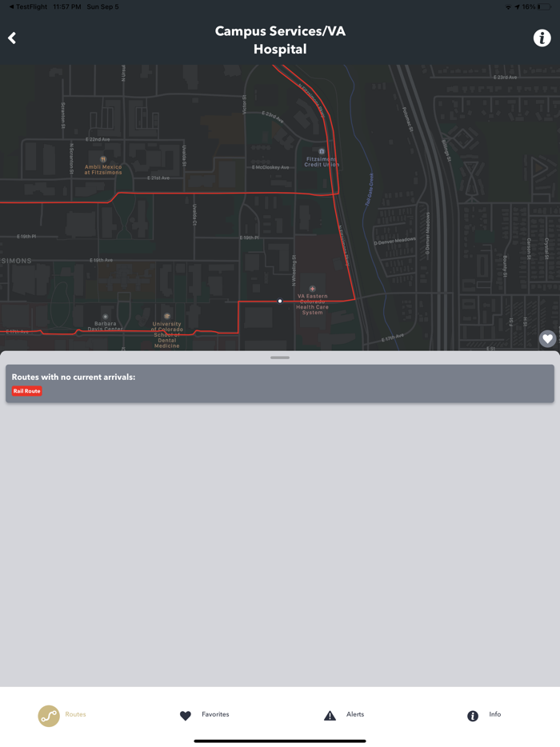Tap the E McCloskey Ave street label
The height and width of the screenshot is (747, 560).
click(x=270, y=167)
